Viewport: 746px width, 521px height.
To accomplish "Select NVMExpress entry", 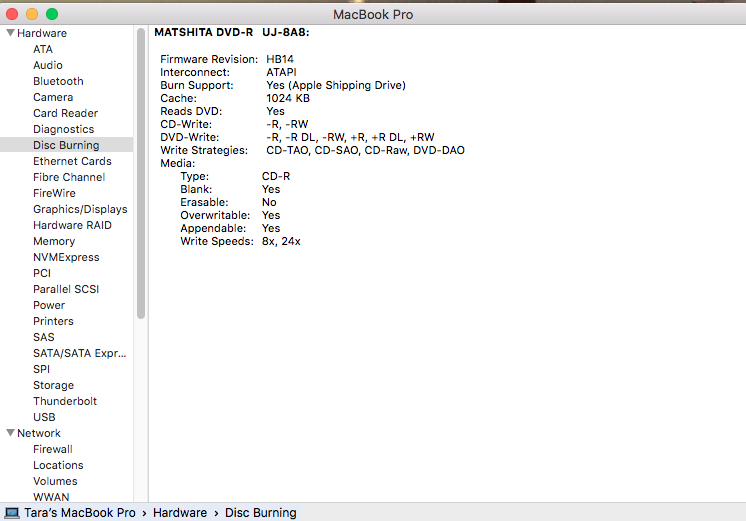I will pyautogui.click(x=66, y=257).
